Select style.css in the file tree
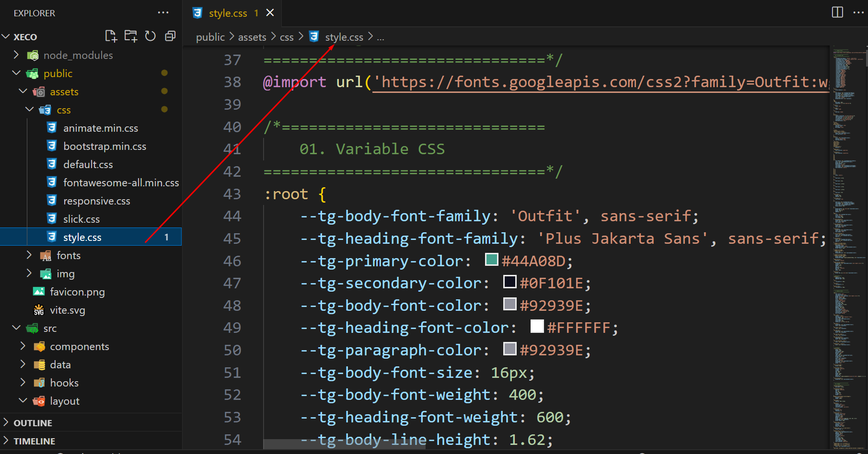Image resolution: width=868 pixels, height=454 pixels. point(91,237)
